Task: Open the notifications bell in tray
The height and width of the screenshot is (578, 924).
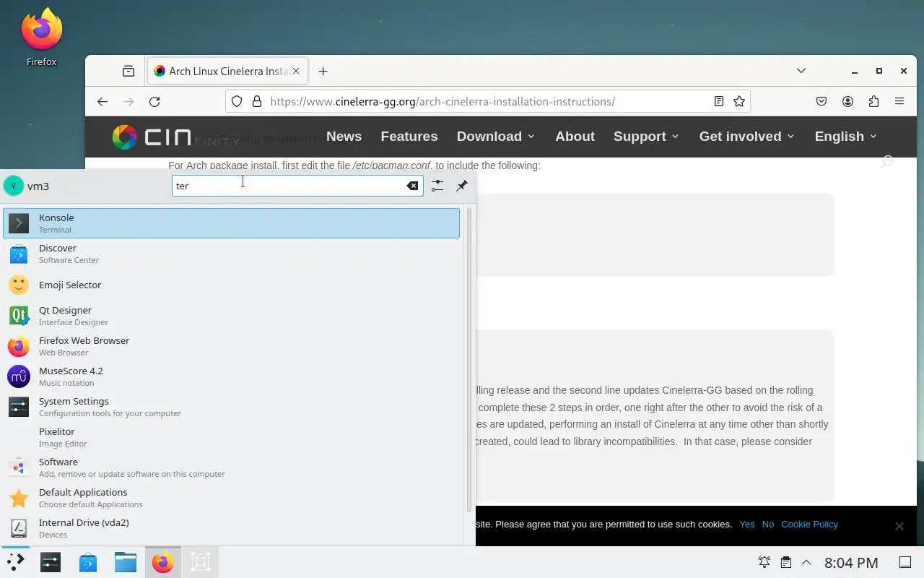Action: (764, 562)
